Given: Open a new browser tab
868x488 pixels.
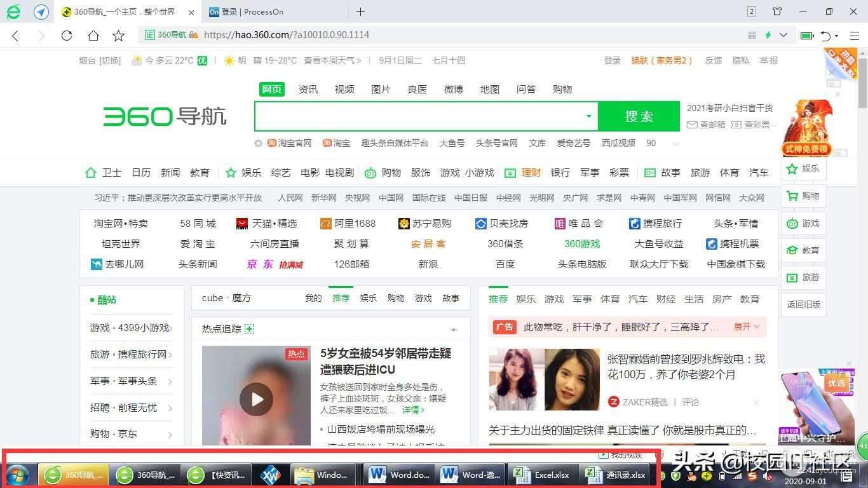Looking at the screenshot, I should tap(360, 11).
